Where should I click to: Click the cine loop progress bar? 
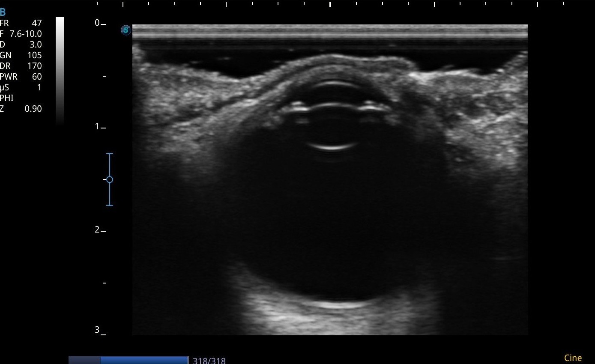128,360
